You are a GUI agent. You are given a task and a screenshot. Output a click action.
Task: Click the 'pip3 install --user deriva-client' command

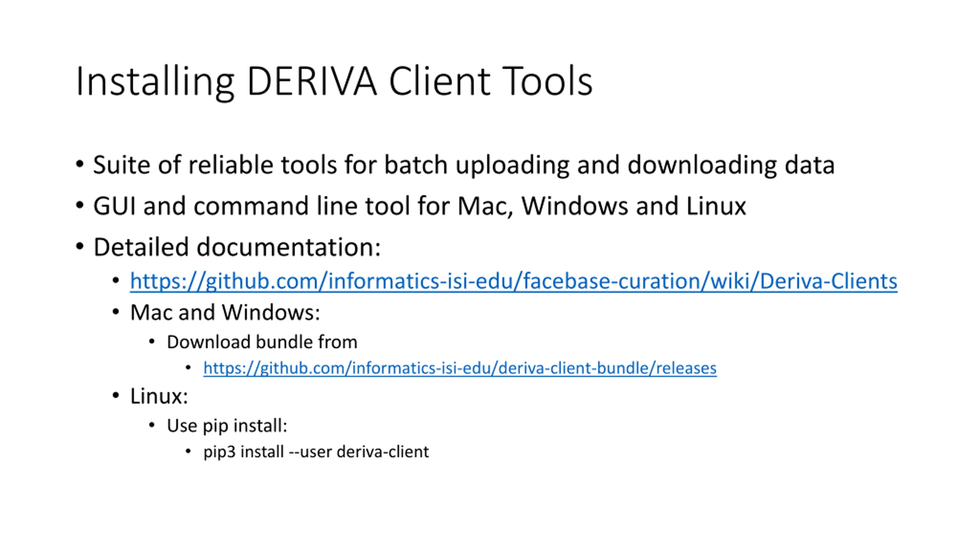coord(316,452)
